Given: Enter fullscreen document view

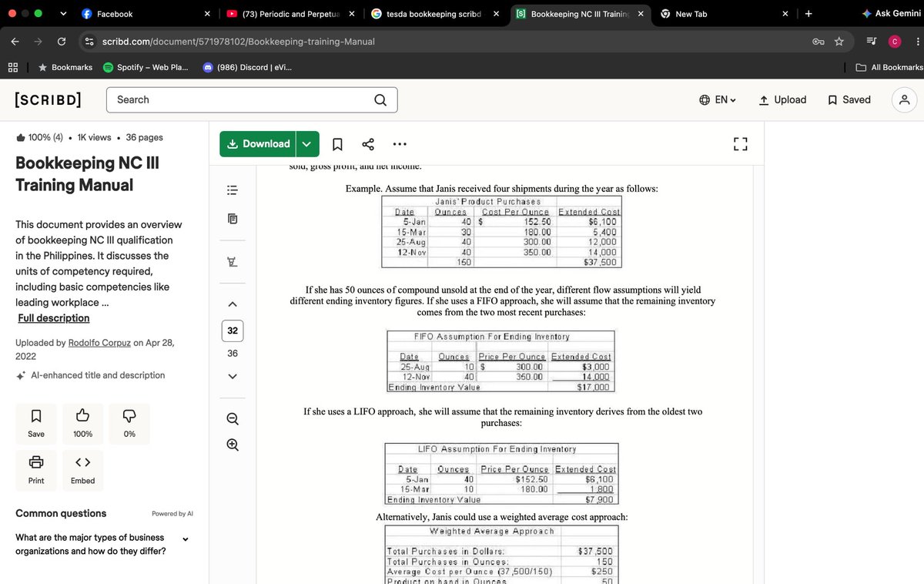Looking at the screenshot, I should [x=740, y=144].
